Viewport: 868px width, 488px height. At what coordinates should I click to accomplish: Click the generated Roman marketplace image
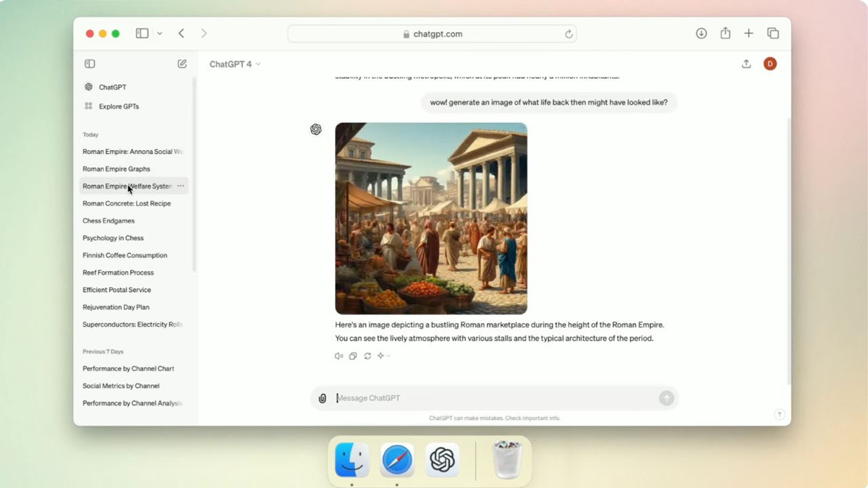pyautogui.click(x=431, y=218)
